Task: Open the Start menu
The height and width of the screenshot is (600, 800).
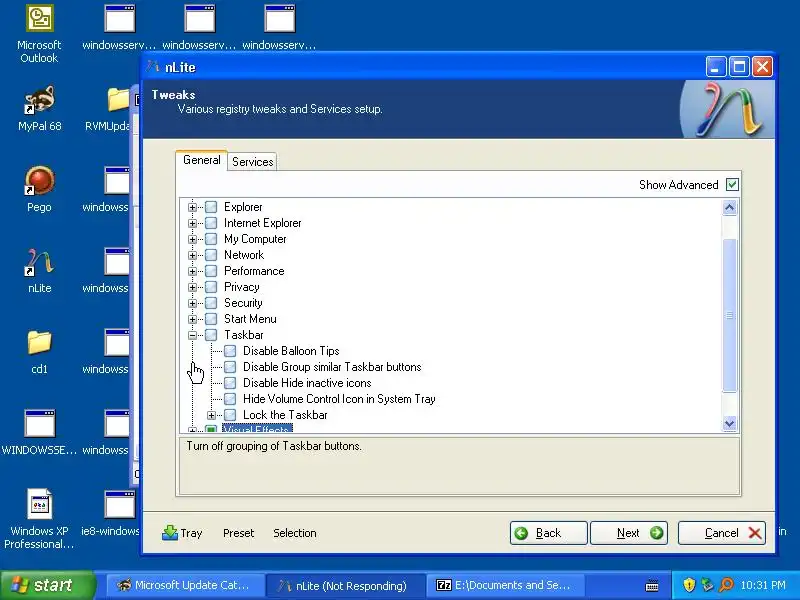Action: (47, 585)
